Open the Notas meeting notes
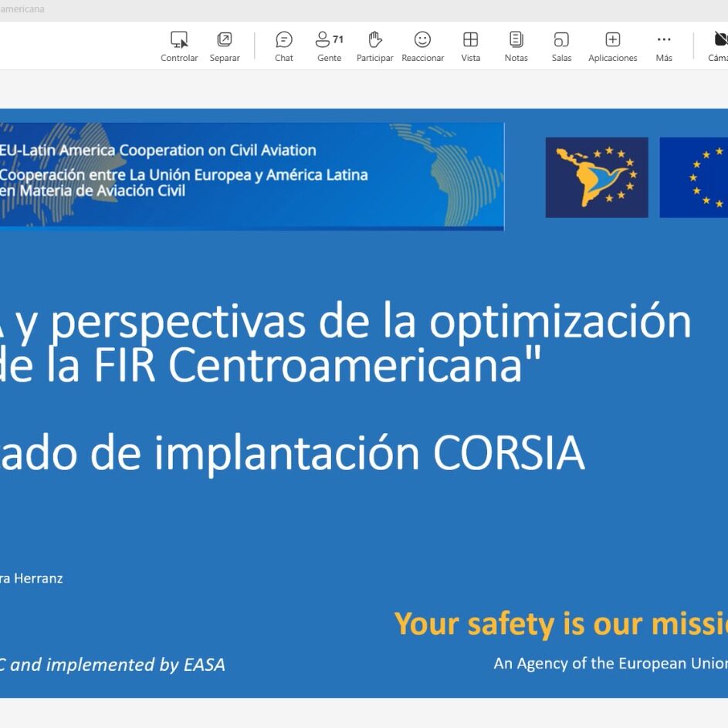Viewport: 728px width, 728px height. point(516,40)
